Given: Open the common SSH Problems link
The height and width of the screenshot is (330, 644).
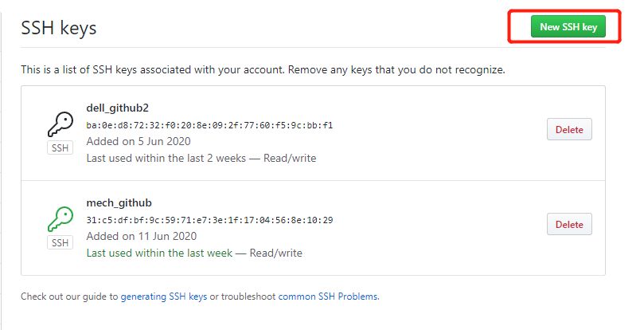Looking at the screenshot, I should pos(328,297).
